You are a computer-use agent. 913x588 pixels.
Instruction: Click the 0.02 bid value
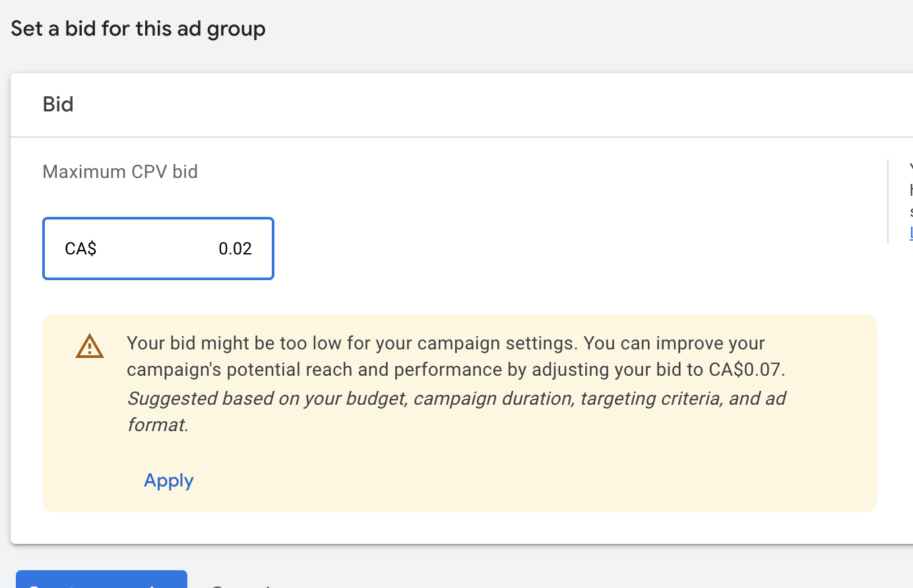coord(235,249)
